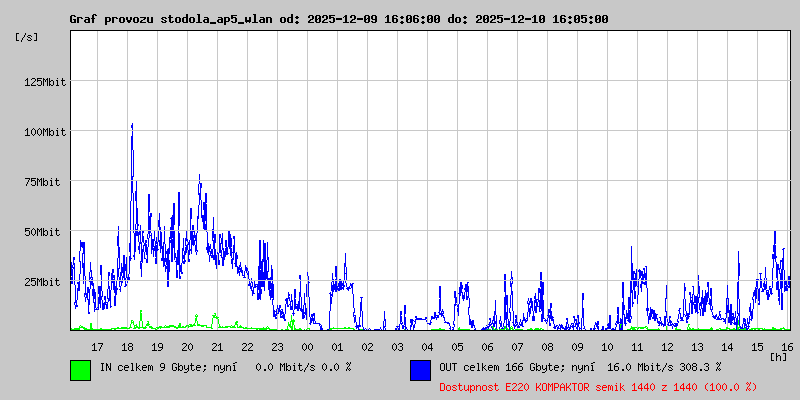Click the 125Mbit y-axis label
The width and height of the screenshot is (800, 400).
point(44,82)
